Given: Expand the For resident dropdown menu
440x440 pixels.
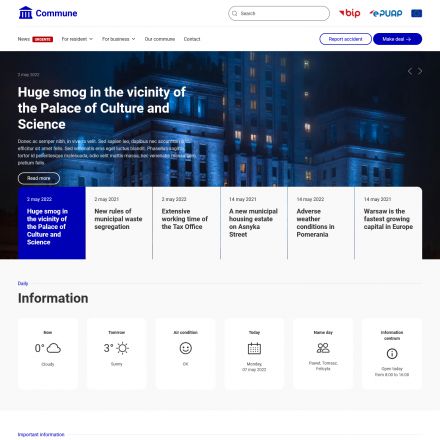Looking at the screenshot, I should 77,39.
